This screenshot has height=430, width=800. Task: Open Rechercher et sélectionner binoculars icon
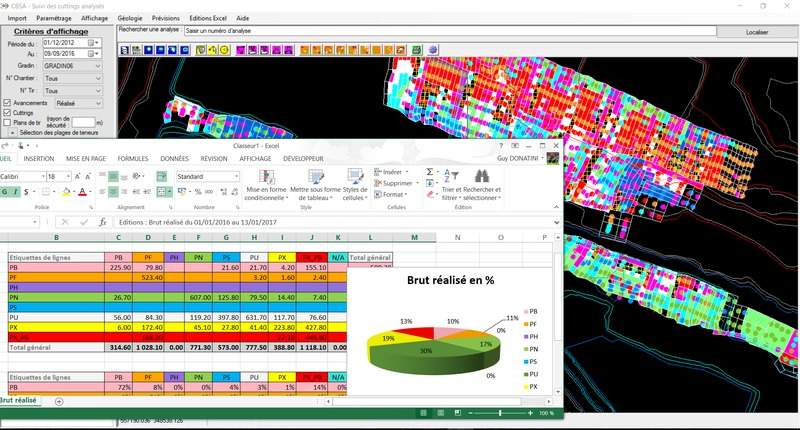(482, 185)
